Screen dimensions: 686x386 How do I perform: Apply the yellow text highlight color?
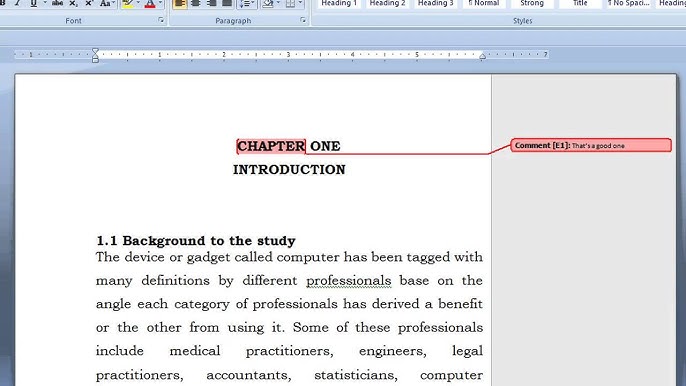click(128, 4)
